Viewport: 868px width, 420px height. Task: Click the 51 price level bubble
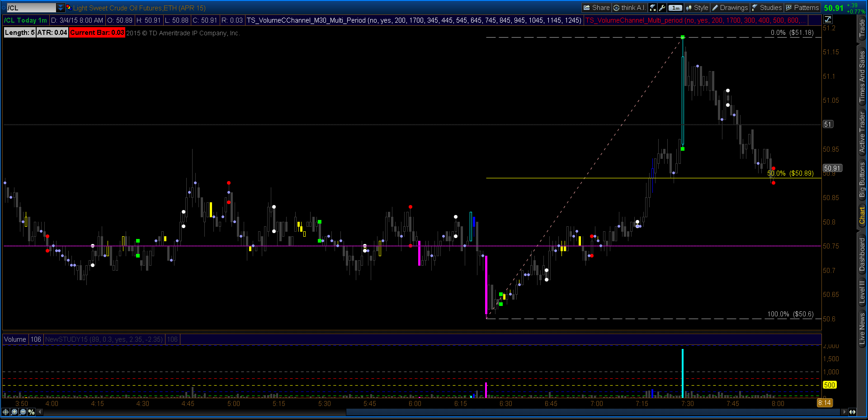(828, 124)
